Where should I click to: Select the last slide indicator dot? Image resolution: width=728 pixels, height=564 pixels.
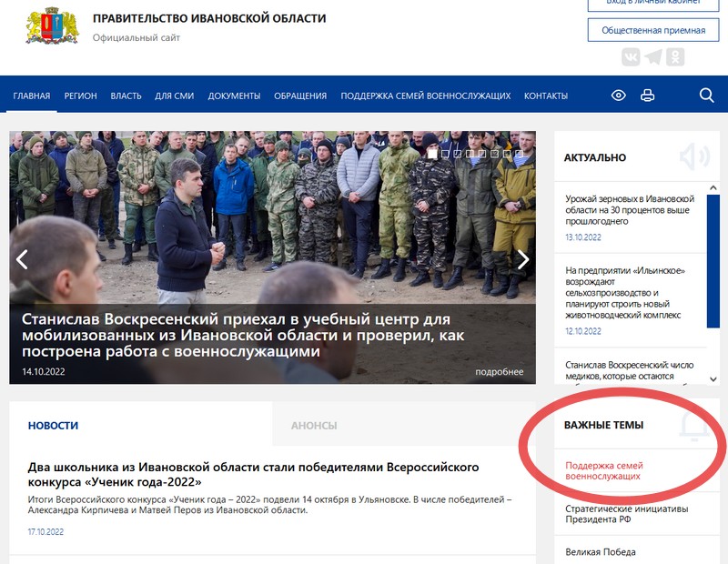coord(519,154)
